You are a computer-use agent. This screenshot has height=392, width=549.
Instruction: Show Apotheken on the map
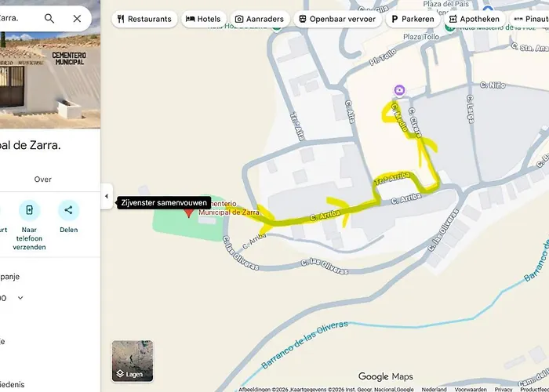pyautogui.click(x=474, y=19)
